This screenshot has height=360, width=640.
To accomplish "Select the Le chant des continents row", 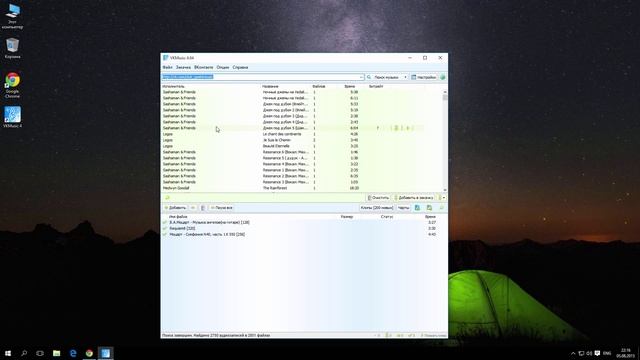I will click(302, 134).
